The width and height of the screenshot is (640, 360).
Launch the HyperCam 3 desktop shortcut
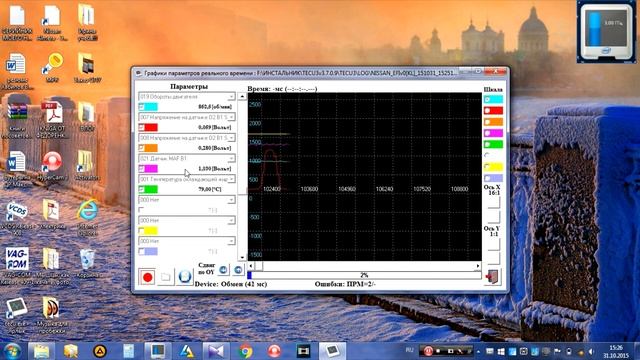(x=52, y=166)
